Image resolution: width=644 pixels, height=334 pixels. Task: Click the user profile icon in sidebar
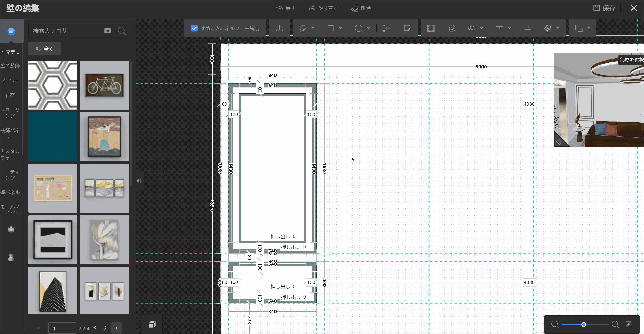pyautogui.click(x=11, y=257)
